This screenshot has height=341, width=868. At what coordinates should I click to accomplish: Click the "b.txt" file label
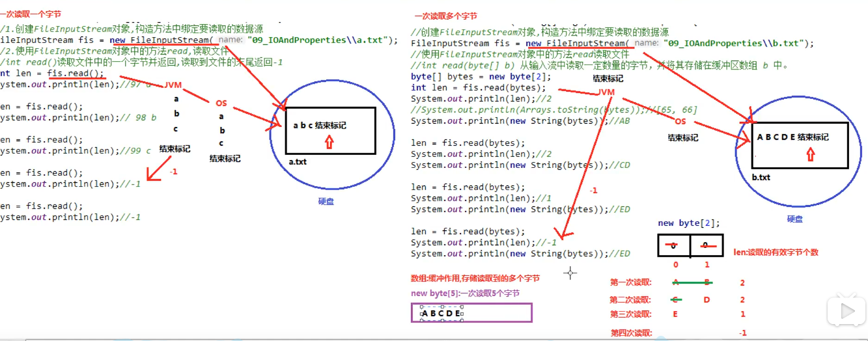[761, 177]
